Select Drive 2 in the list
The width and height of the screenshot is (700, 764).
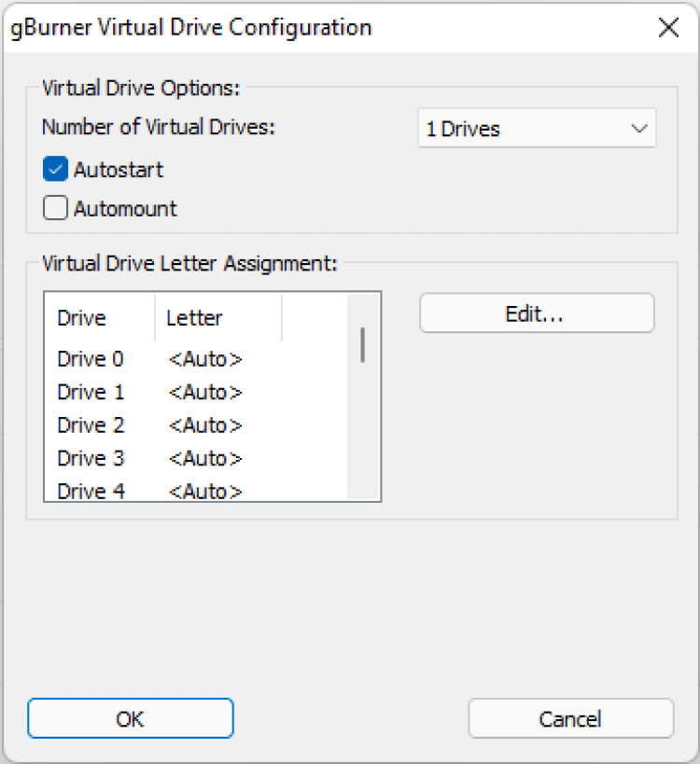pos(91,425)
